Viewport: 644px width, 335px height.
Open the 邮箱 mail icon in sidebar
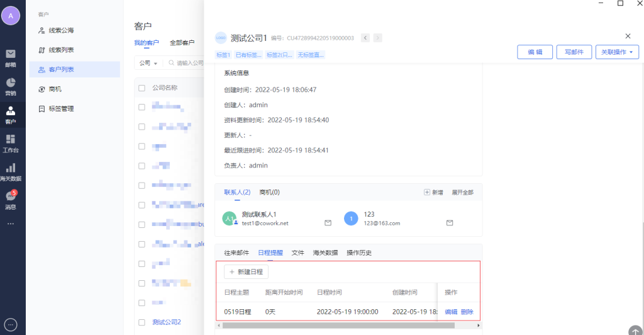point(11,57)
